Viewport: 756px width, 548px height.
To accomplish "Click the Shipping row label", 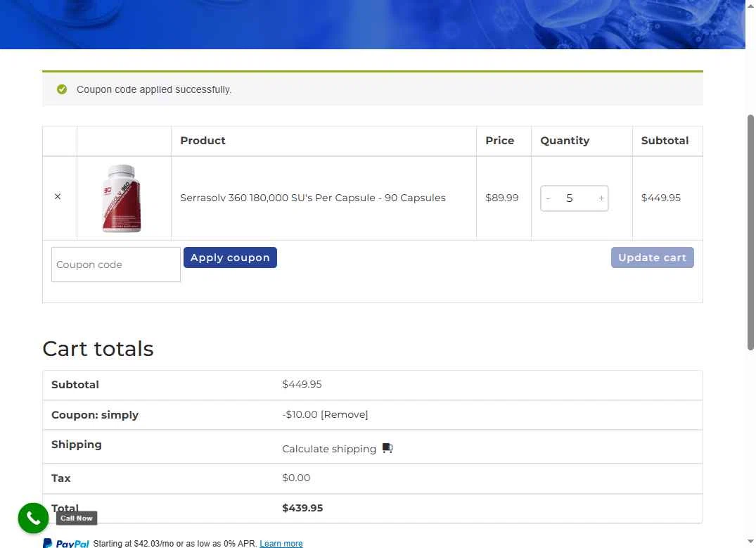I will (x=76, y=445).
